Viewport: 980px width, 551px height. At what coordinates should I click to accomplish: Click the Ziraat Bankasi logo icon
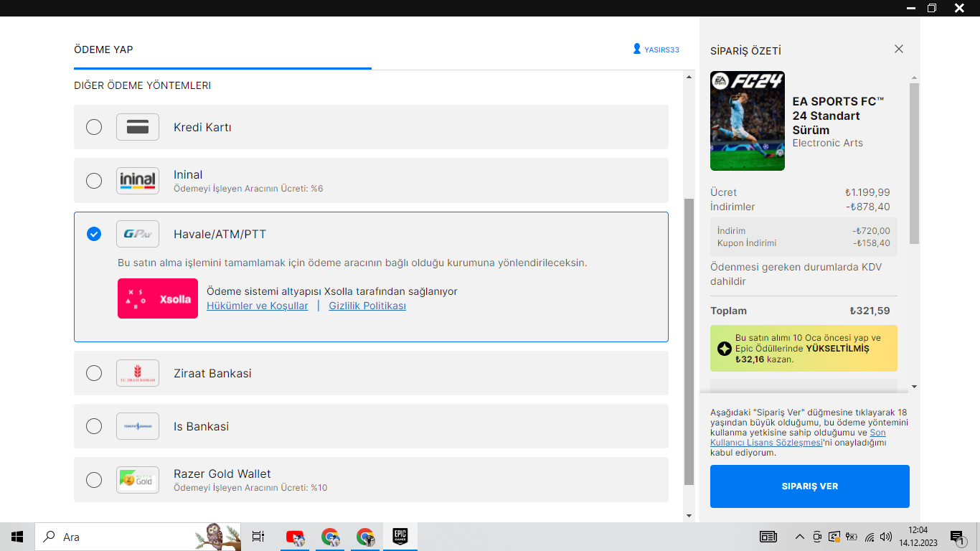click(138, 373)
